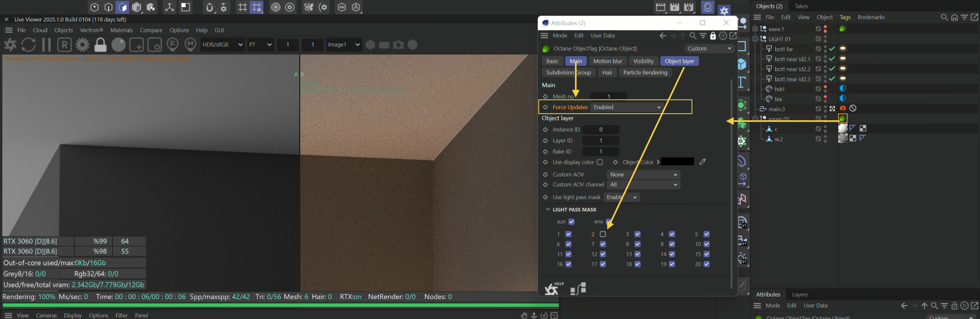Uncheck light pass mask checkbox 20
Screen dimensions: 980x319
coord(706,264)
